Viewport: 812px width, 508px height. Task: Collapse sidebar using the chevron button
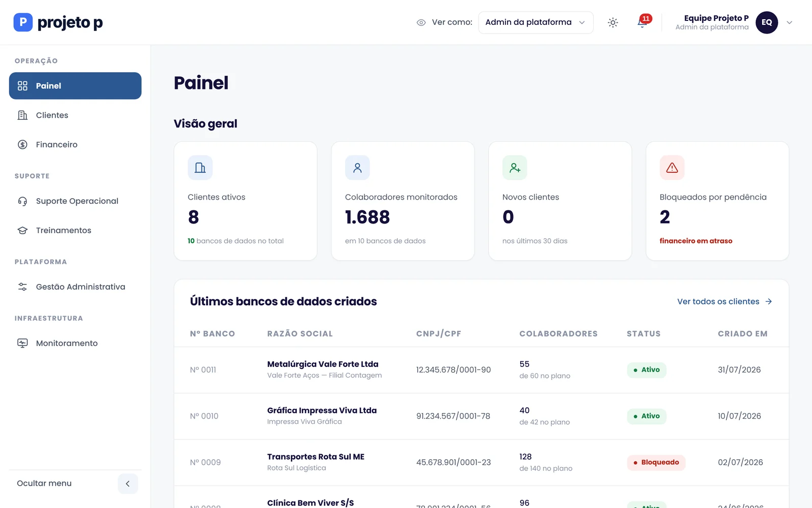pos(128,484)
